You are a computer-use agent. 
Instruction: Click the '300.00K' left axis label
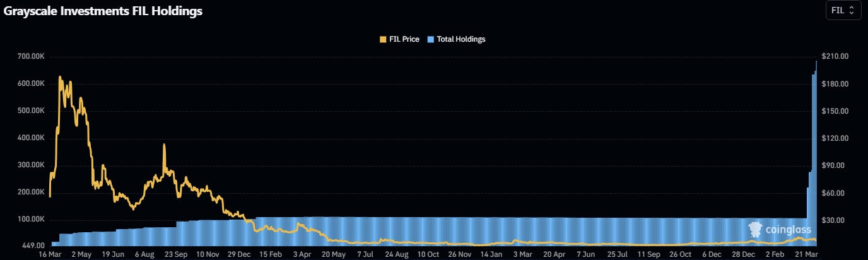(31, 165)
